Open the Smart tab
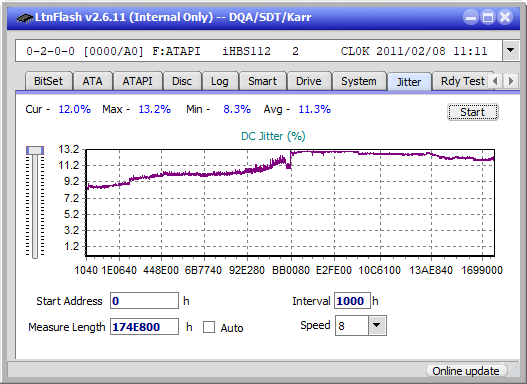This screenshot has width=527, height=384. (x=262, y=81)
